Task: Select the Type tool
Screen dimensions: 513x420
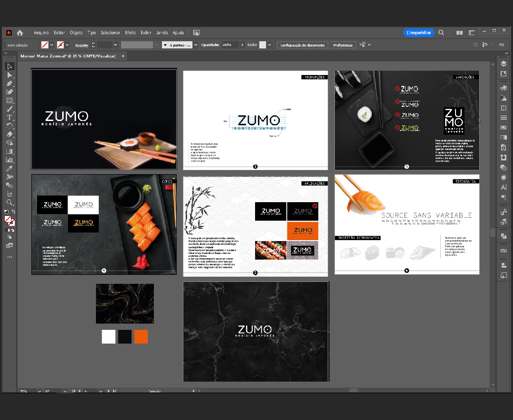Action: (9, 118)
